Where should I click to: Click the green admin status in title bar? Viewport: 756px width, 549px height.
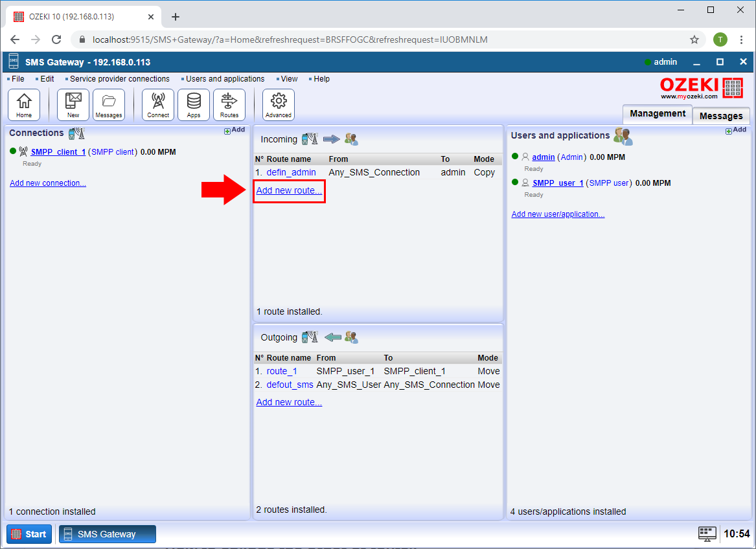coord(661,62)
